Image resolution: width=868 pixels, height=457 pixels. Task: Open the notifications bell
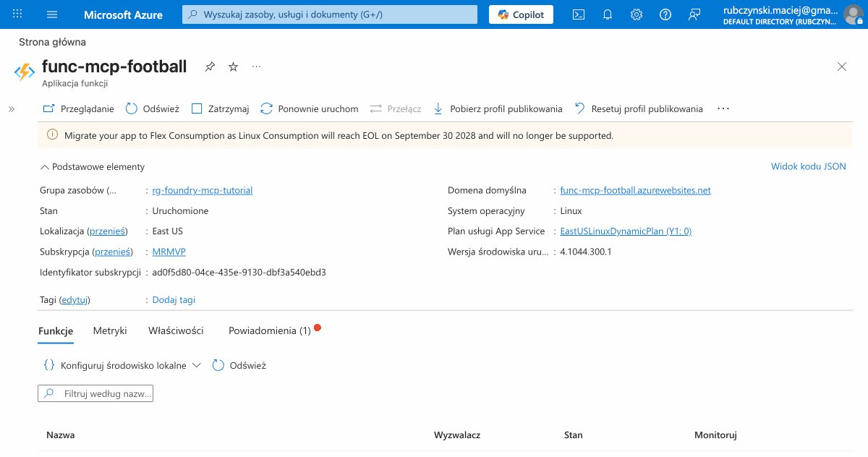[x=608, y=14]
